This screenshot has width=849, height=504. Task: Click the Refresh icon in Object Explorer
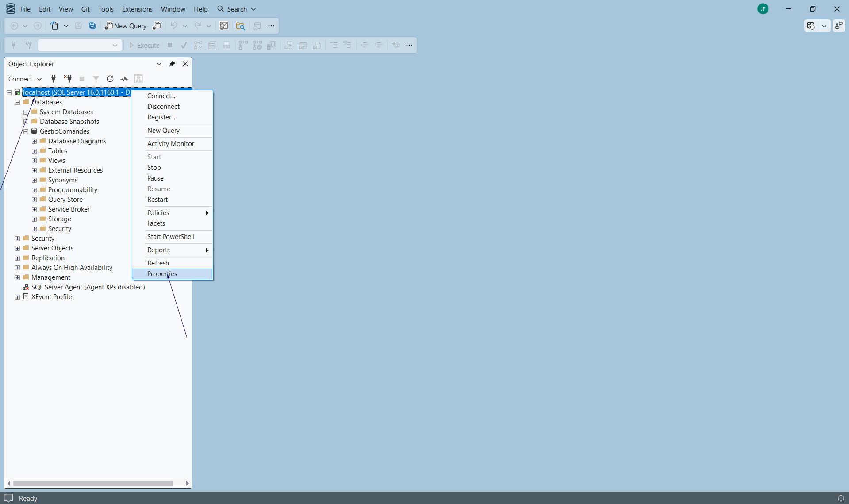coord(110,79)
